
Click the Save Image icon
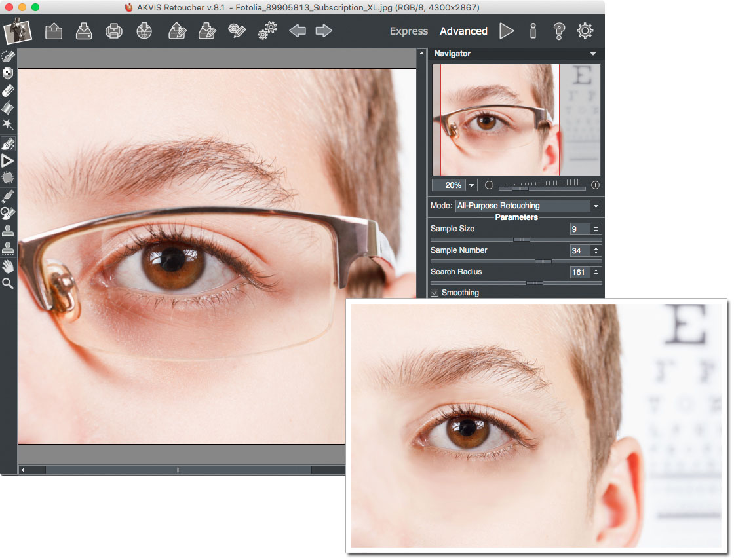click(84, 31)
